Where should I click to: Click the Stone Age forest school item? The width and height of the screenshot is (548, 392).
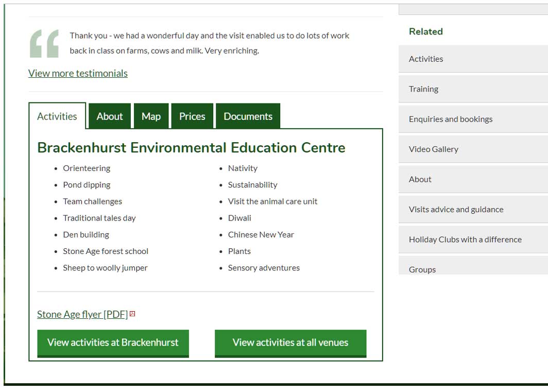[106, 251]
